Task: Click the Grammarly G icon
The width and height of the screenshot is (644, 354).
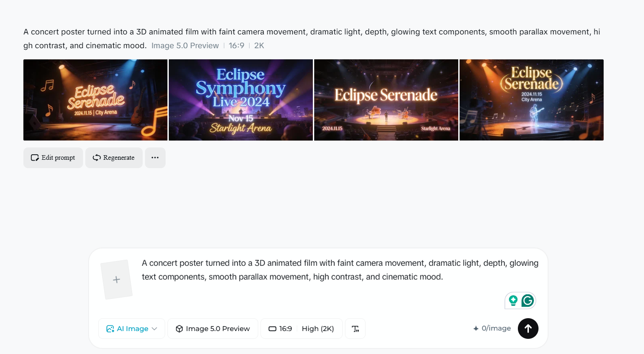Action: pyautogui.click(x=527, y=301)
